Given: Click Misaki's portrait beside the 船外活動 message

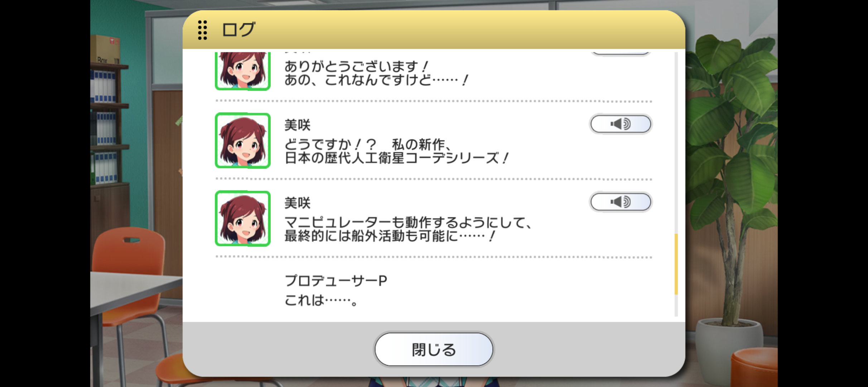Looking at the screenshot, I should (x=242, y=218).
